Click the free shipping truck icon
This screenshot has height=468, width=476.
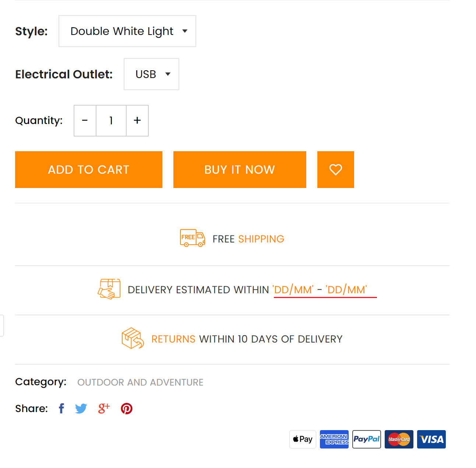point(192,238)
